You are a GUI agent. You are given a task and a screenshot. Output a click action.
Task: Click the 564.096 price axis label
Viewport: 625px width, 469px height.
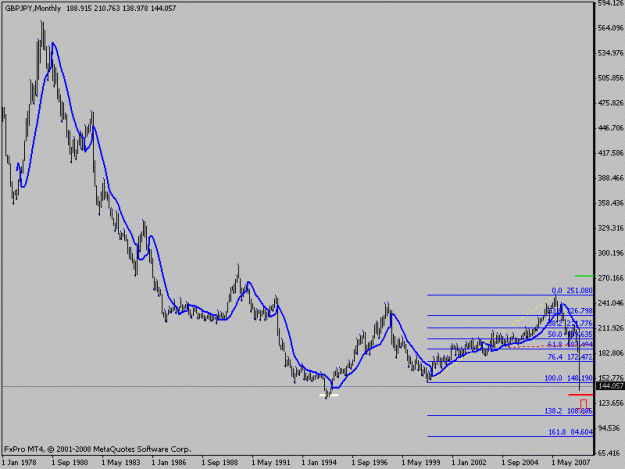[x=611, y=28]
